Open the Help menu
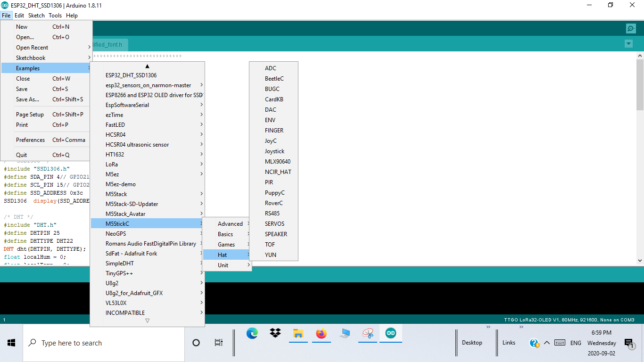This screenshot has width=644, height=362. [72, 16]
